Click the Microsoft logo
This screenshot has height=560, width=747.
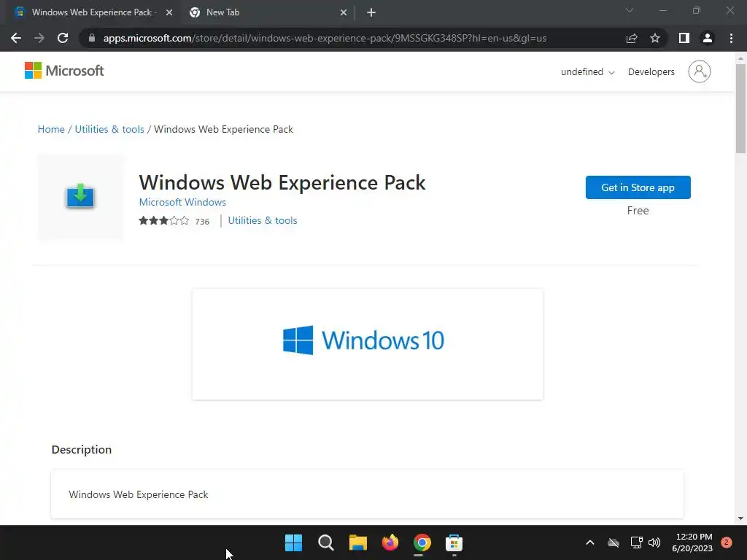click(64, 71)
